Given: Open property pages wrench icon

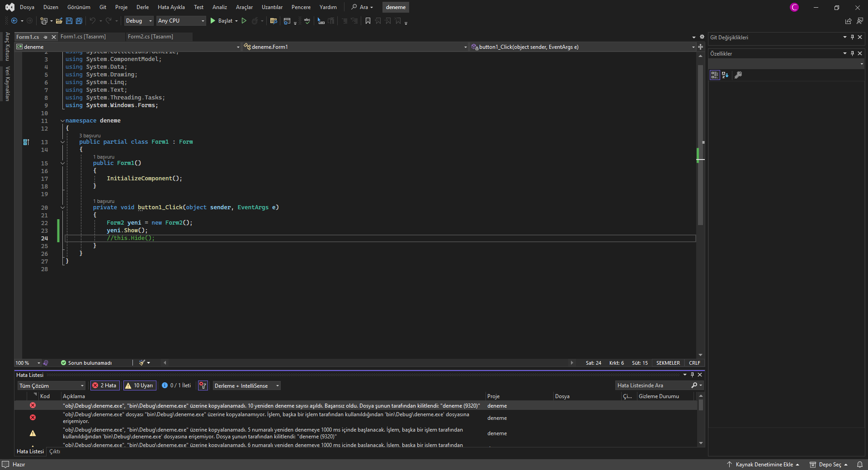Looking at the screenshot, I should (x=738, y=75).
